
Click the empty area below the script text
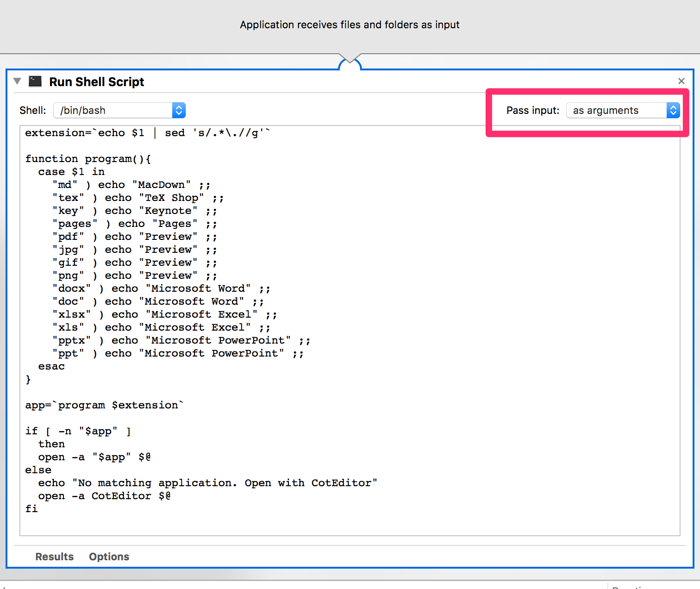[x=350, y=526]
